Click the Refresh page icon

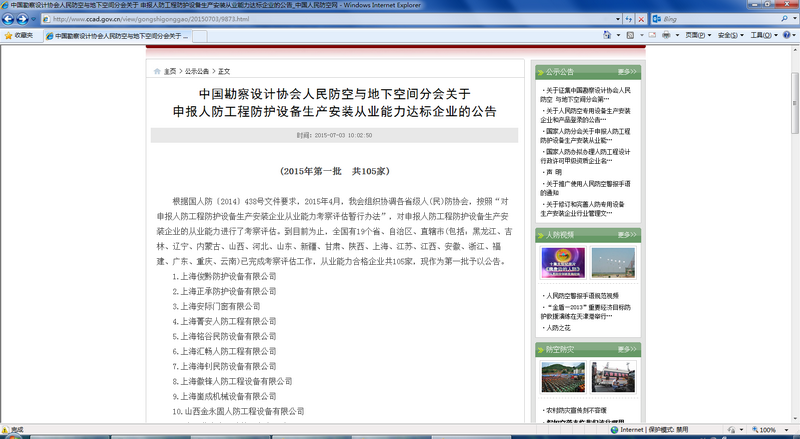click(x=629, y=19)
